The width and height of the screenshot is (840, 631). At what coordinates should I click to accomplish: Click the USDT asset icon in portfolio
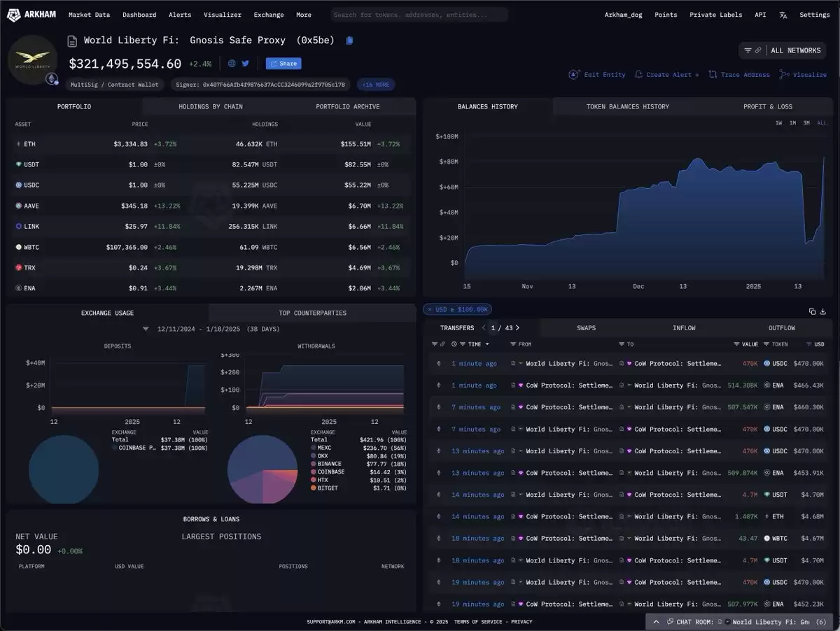coord(19,164)
